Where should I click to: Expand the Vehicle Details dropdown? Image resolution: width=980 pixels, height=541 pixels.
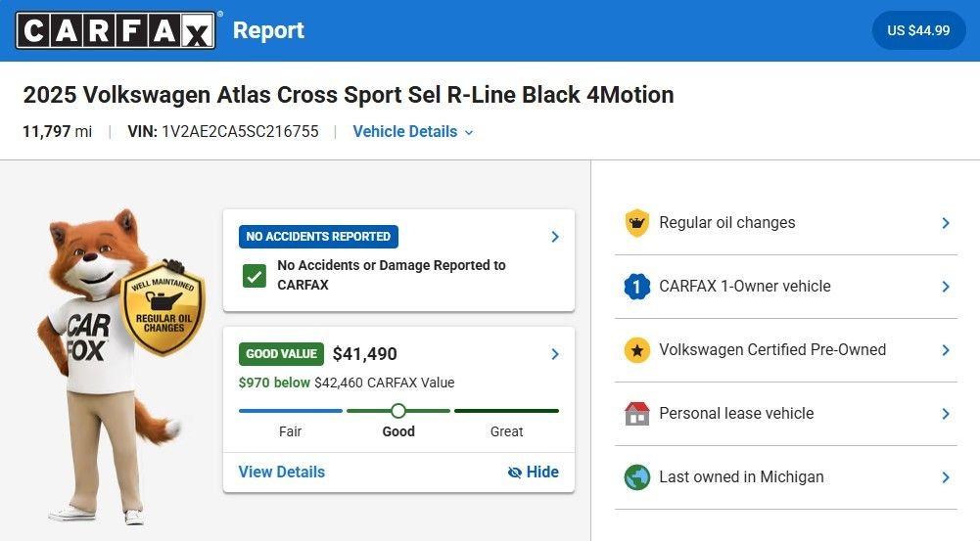tap(413, 131)
